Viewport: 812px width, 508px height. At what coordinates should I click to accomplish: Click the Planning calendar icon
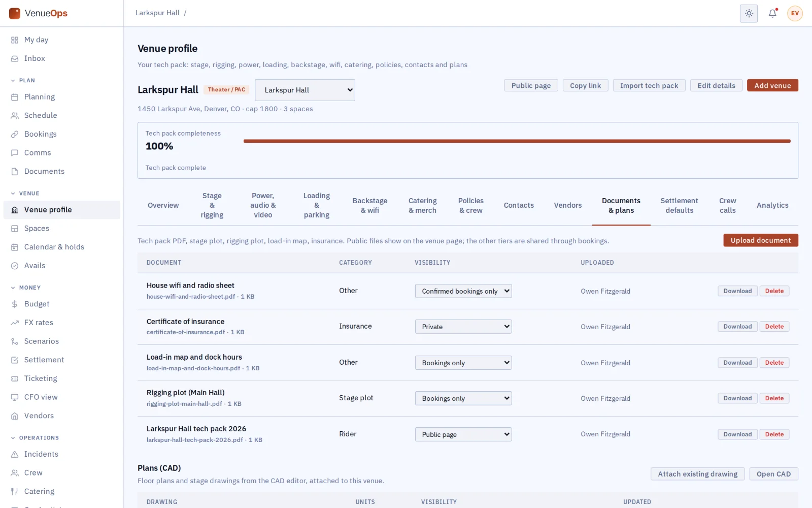coord(15,97)
